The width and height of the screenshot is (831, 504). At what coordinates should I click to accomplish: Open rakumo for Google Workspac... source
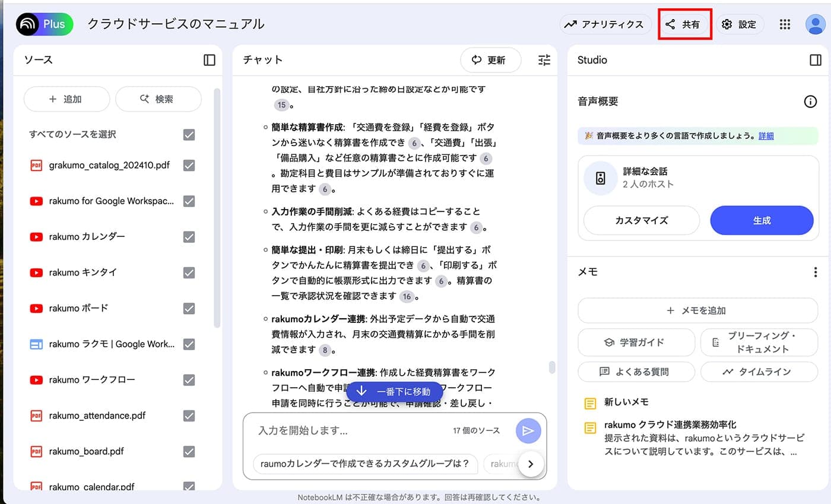tap(112, 201)
